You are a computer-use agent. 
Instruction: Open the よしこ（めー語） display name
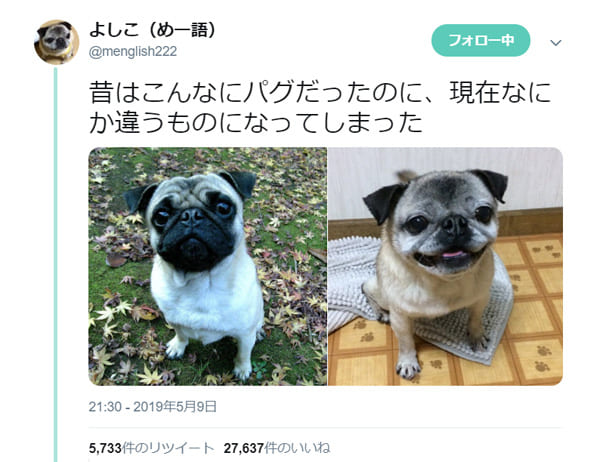point(153,29)
